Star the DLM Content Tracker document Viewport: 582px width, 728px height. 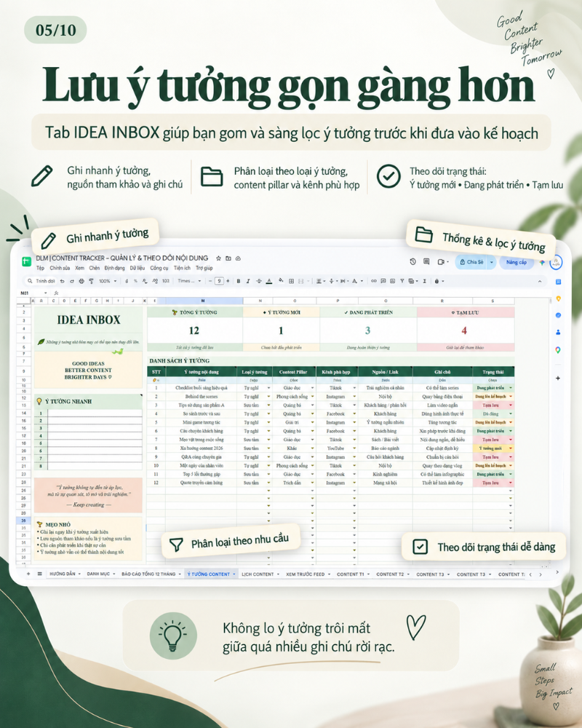218,258
